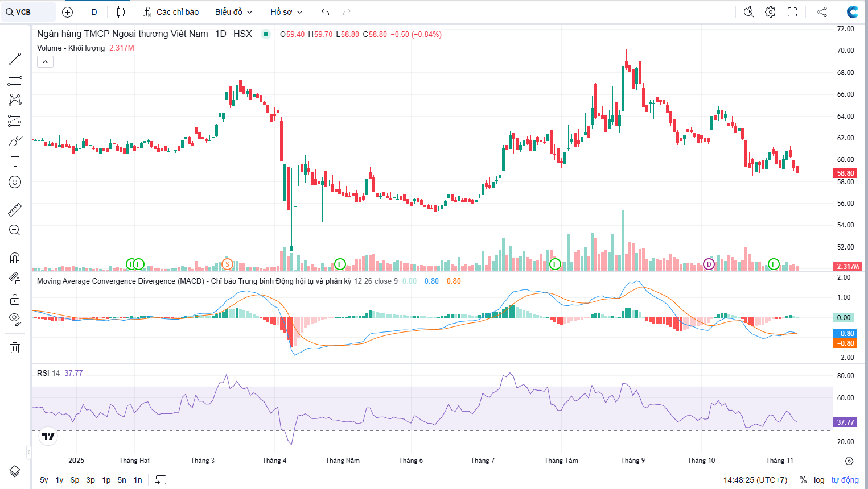Click the magnet snap mode icon
868x489 pixels.
coord(15,258)
